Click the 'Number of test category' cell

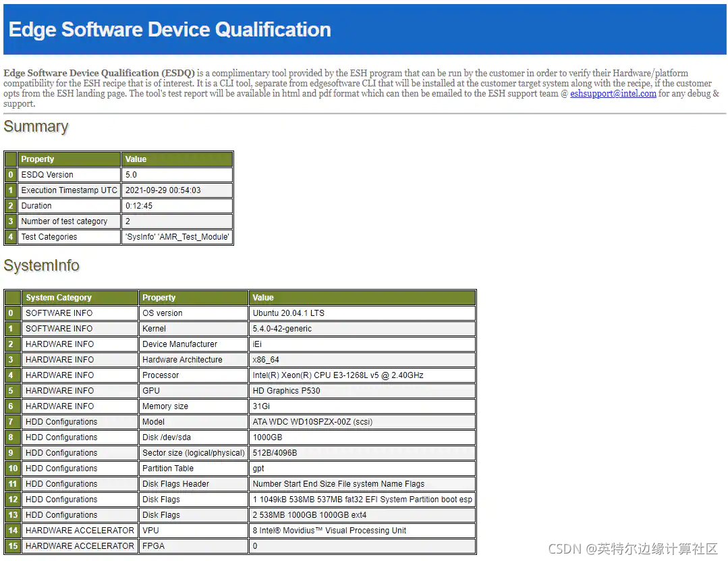(69, 221)
